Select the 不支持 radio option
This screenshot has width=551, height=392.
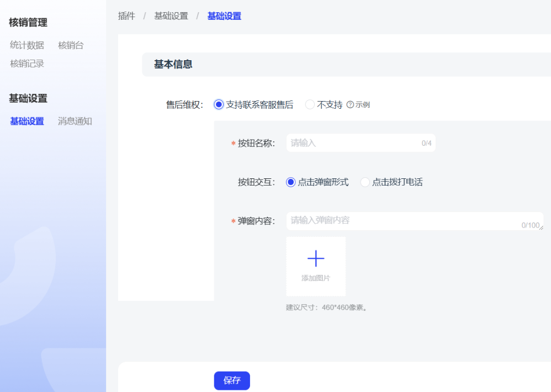(x=310, y=104)
